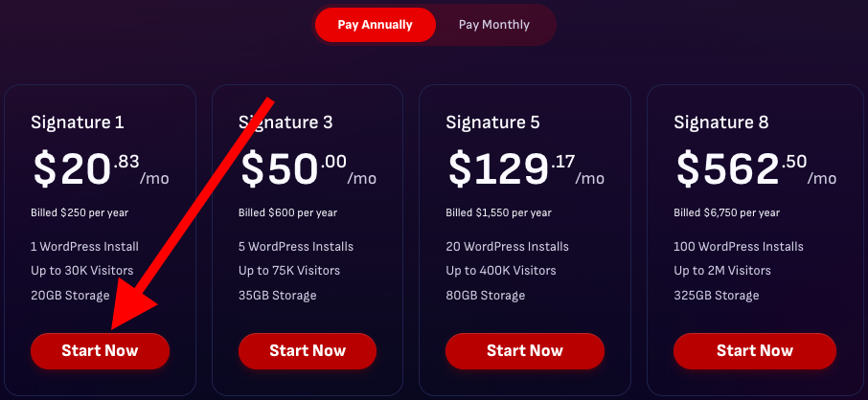The image size is (868, 400).
Task: Switch billing to Pay Annually
Action: [x=376, y=25]
